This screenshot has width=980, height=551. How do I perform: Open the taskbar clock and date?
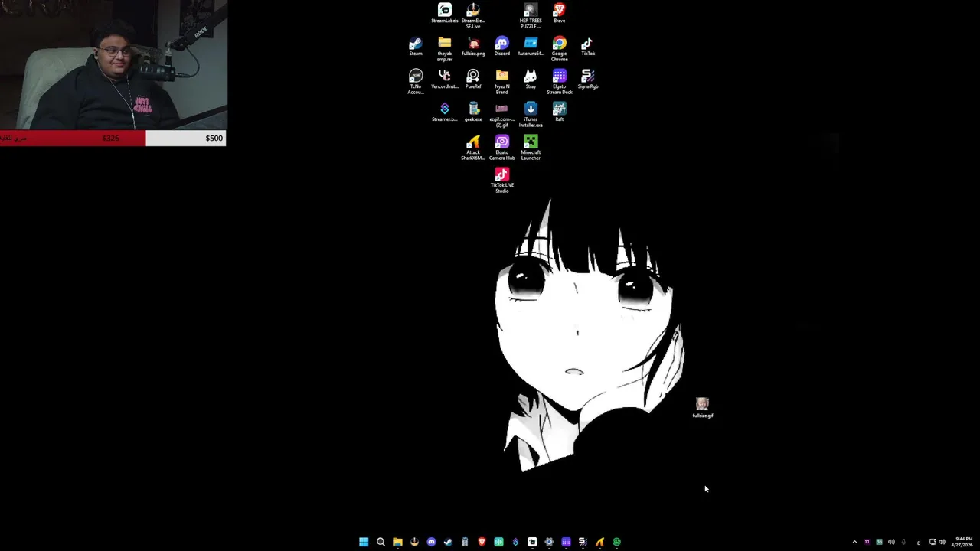pyautogui.click(x=962, y=542)
